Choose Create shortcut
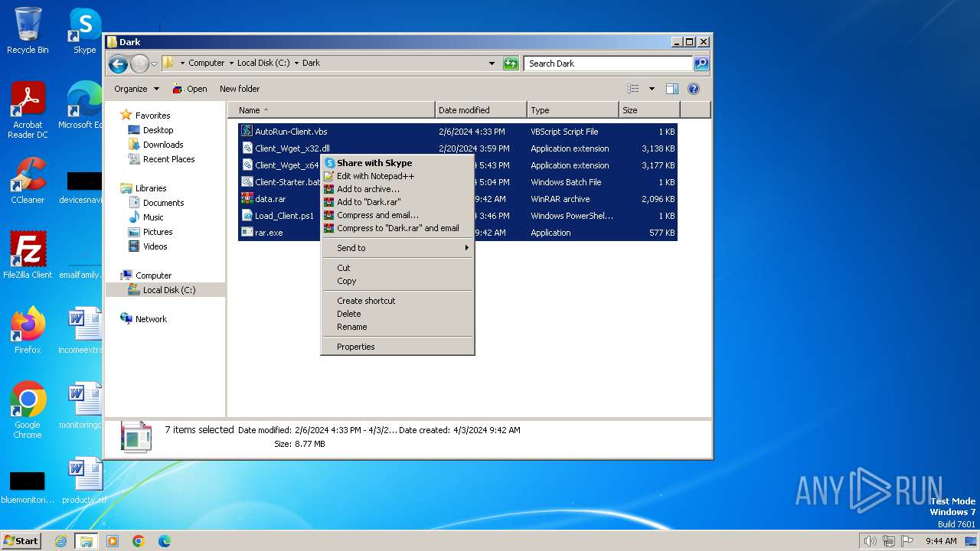Screen dimensions: 980x551 (x=397, y=301)
